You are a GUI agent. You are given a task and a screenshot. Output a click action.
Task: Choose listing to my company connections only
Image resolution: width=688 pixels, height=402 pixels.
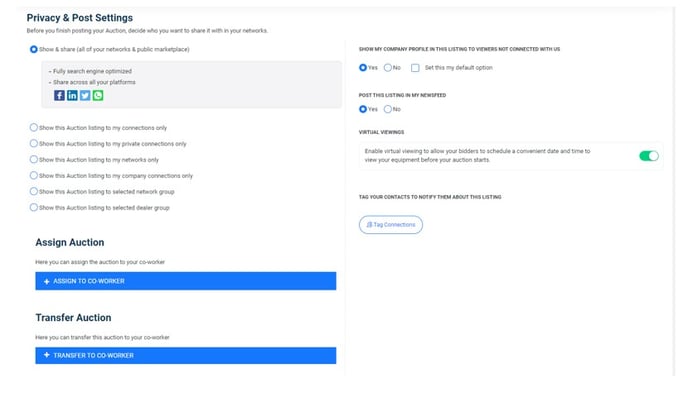[x=34, y=175]
